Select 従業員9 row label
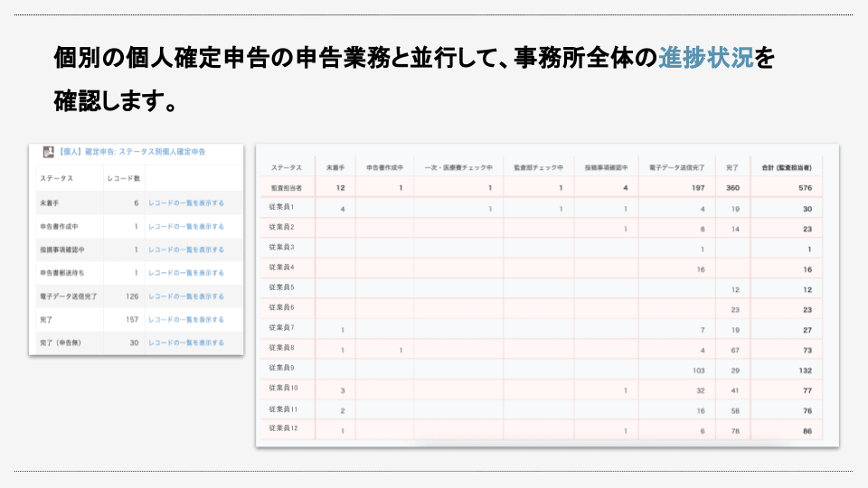 282,368
